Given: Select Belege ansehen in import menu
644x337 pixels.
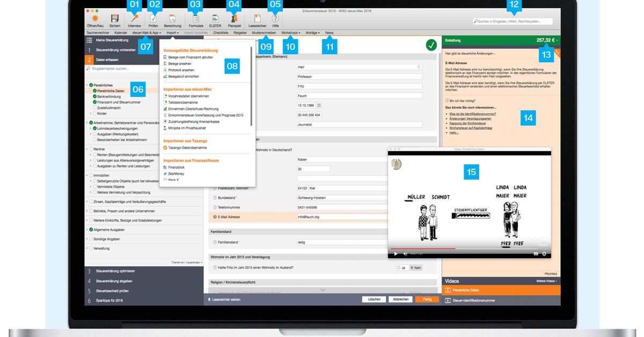Looking at the screenshot, I should pos(180,63).
